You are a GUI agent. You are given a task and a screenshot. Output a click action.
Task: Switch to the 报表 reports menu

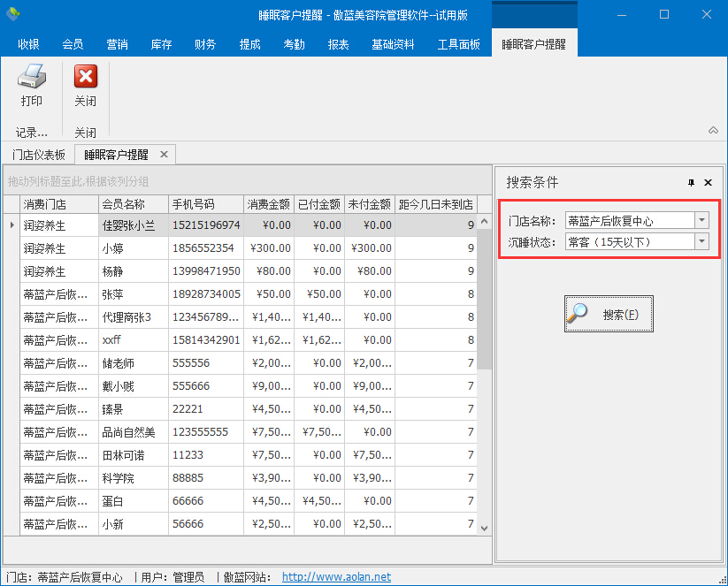pyautogui.click(x=338, y=44)
